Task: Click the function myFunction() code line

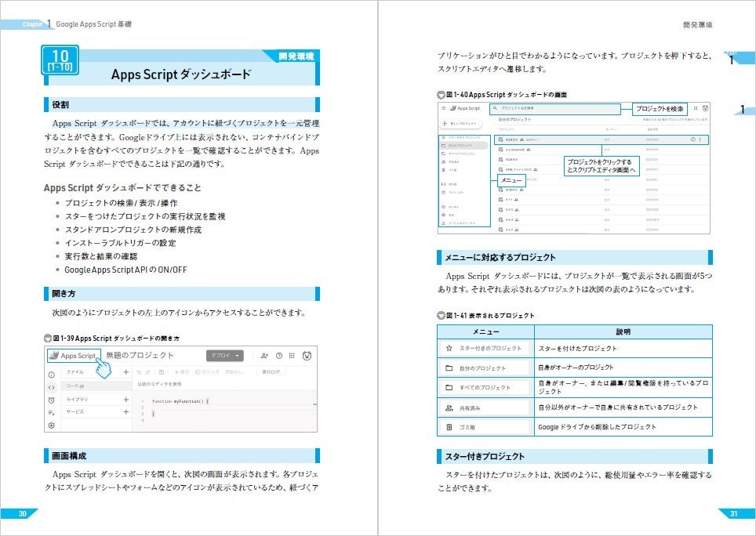Action: pyautogui.click(x=180, y=401)
